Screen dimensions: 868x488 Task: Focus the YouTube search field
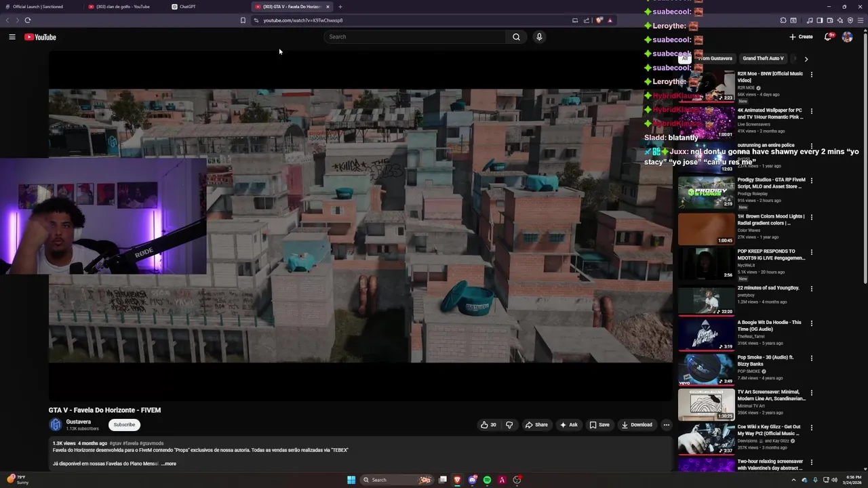415,37
